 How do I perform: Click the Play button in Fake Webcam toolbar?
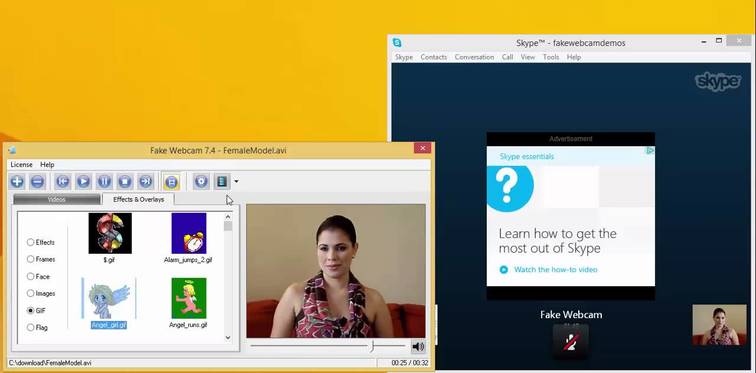point(83,182)
